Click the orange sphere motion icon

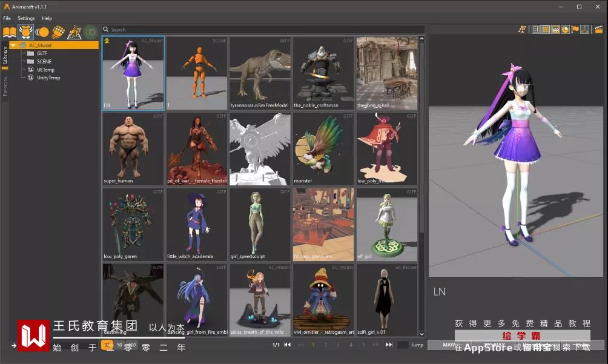pos(42,31)
